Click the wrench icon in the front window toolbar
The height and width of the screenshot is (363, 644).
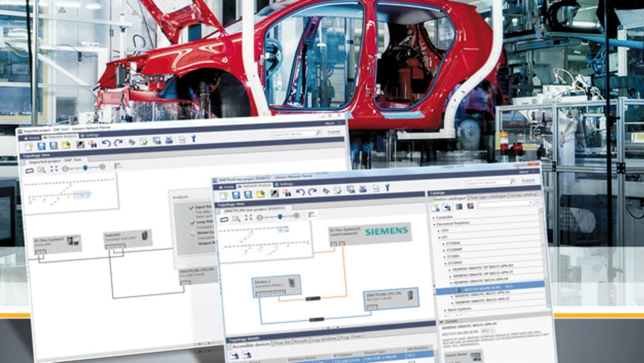[x=387, y=188]
